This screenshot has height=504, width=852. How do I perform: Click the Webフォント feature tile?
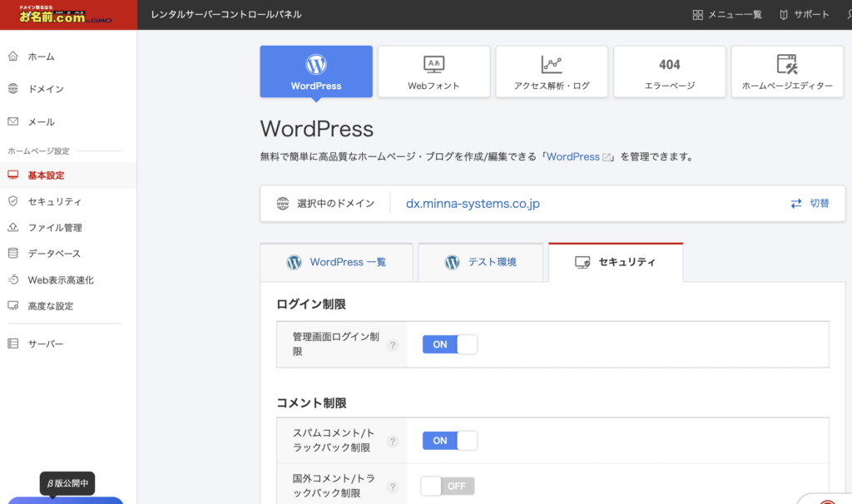click(434, 72)
